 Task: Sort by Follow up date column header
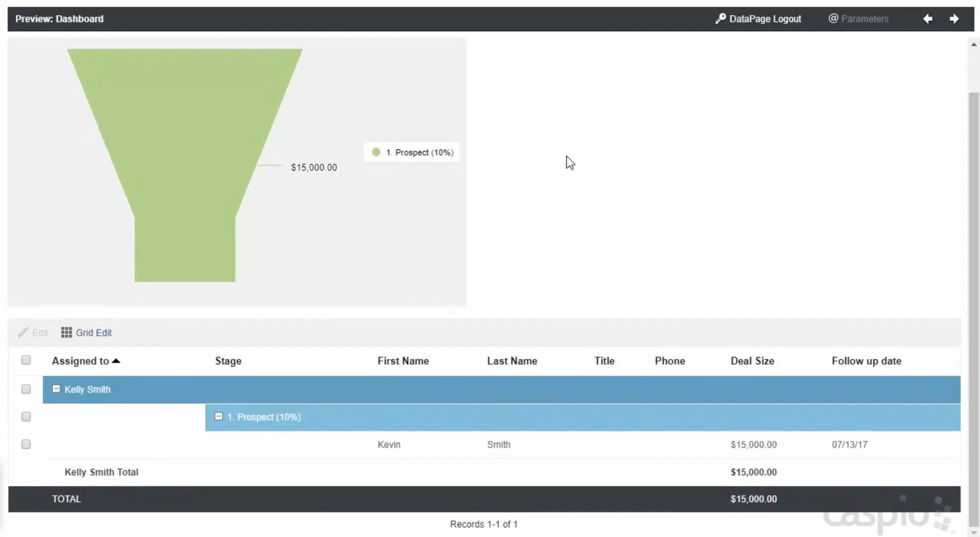pyautogui.click(x=866, y=361)
